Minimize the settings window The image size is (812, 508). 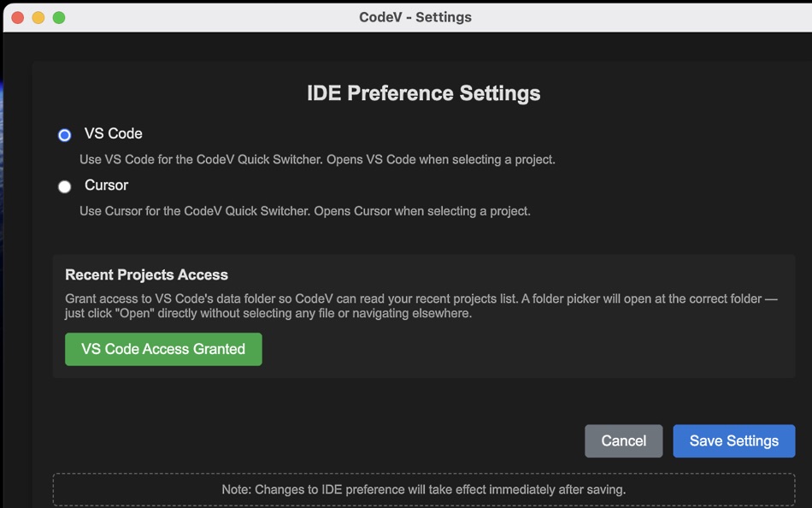[x=37, y=16]
